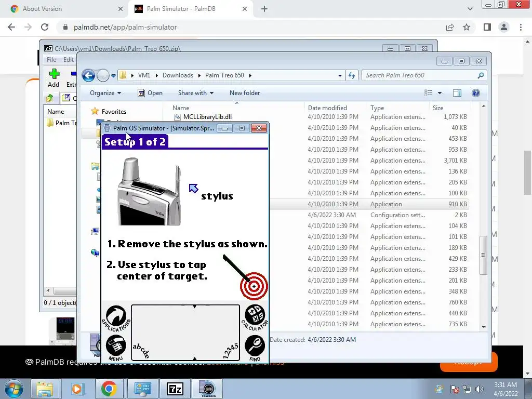Bookmark this page with the star icon
Screen dimensions: 532x399
(467, 27)
